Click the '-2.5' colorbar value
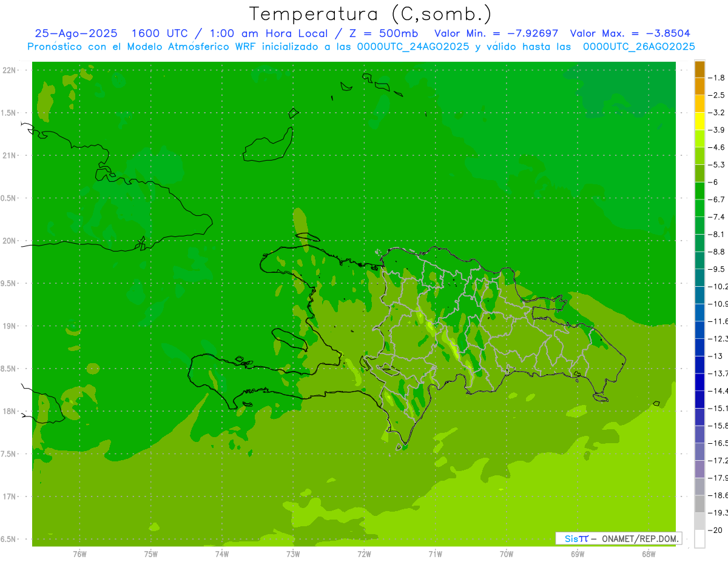 coord(717,95)
